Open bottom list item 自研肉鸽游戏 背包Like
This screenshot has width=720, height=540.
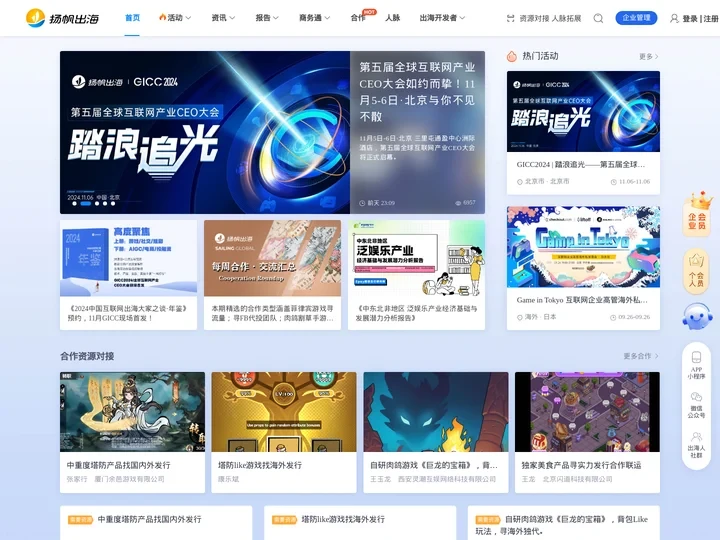(562, 525)
